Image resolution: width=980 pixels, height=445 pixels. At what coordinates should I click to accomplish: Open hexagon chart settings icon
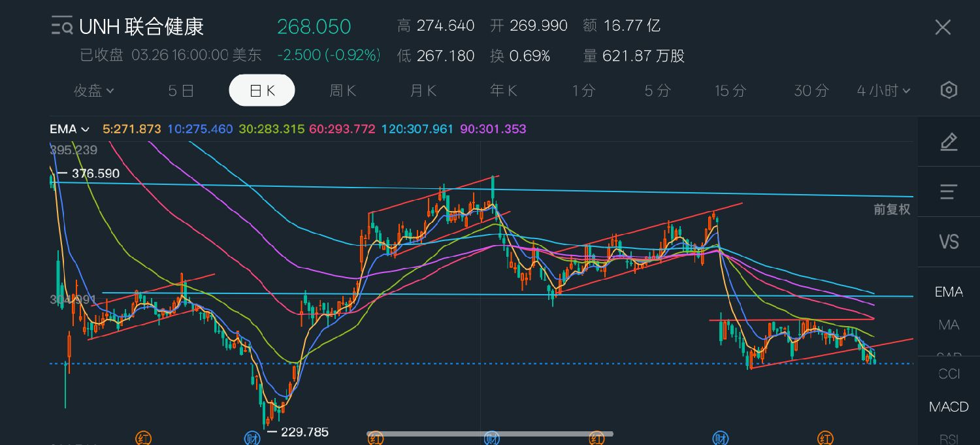tap(949, 90)
